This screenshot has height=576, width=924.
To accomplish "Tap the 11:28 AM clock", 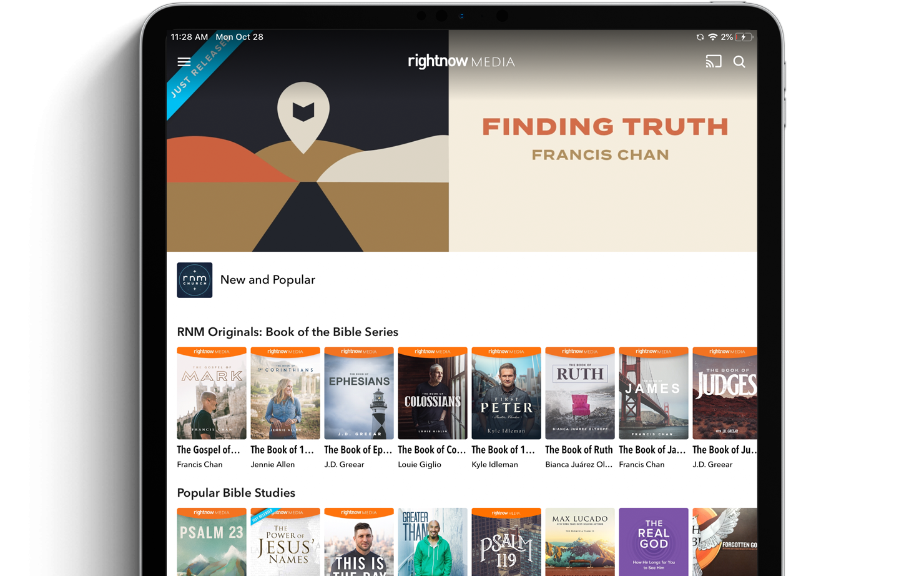I will 189,37.
